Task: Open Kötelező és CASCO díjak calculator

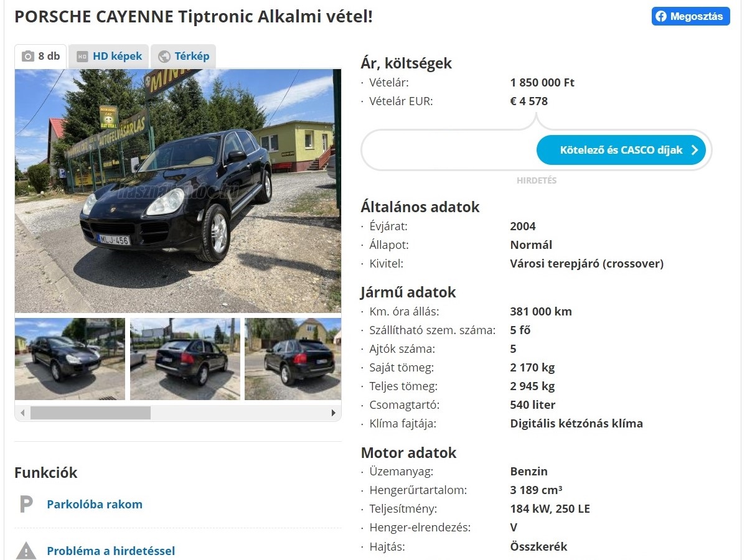Action: [x=621, y=150]
